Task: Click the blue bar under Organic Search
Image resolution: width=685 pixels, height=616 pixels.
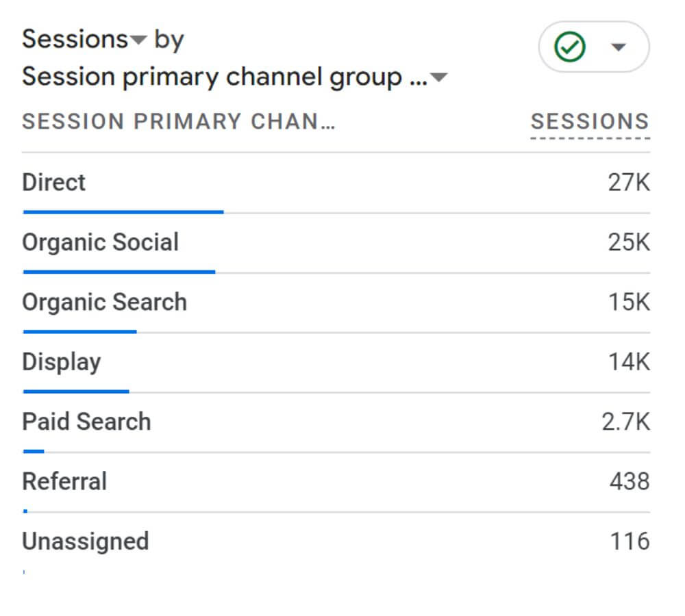Action: [80, 332]
